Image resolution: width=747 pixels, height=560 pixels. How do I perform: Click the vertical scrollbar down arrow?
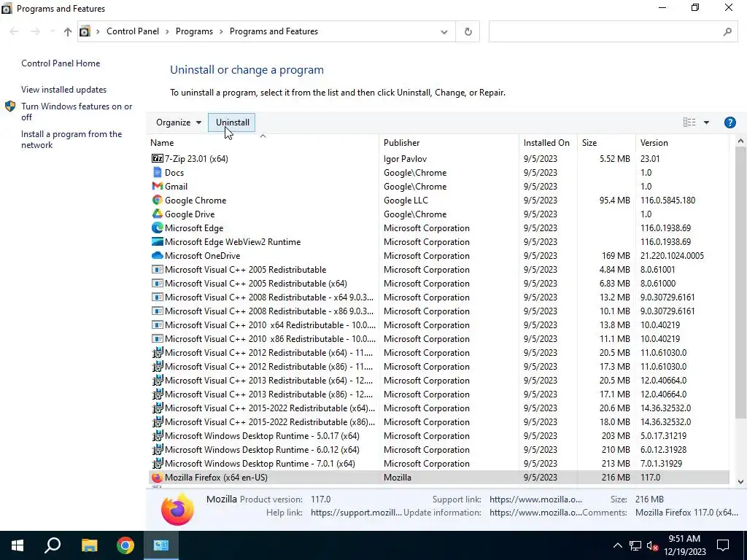click(740, 481)
